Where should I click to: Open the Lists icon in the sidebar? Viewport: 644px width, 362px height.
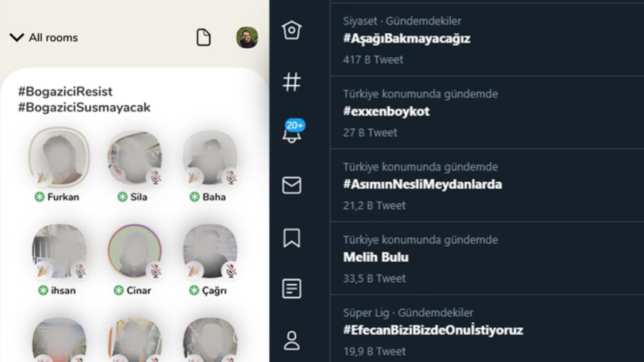click(x=291, y=289)
